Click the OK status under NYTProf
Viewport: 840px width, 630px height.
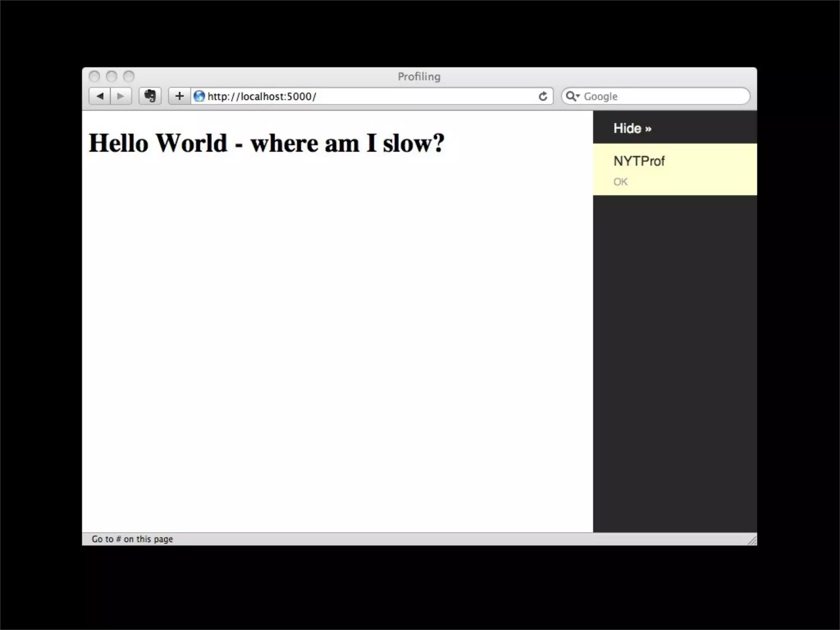620,182
